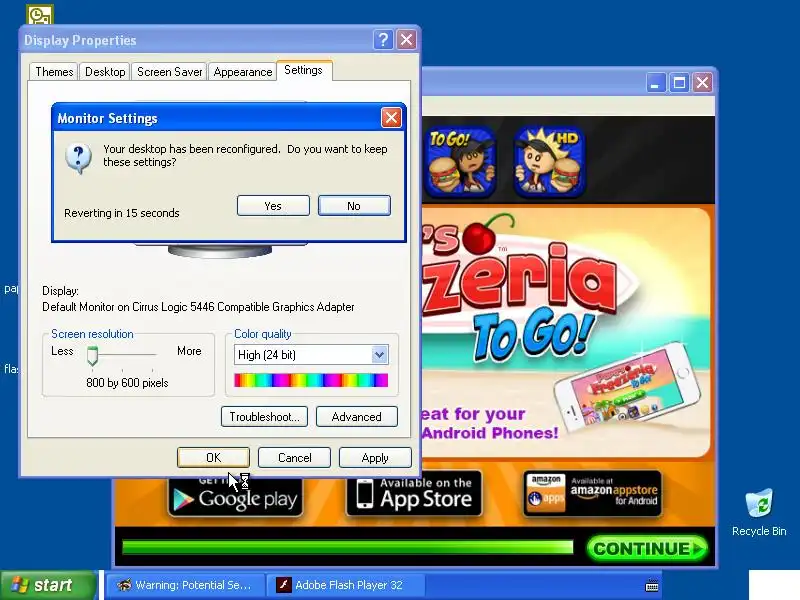The image size is (800, 600).
Task: Open the Appearance tab
Action: (243, 72)
